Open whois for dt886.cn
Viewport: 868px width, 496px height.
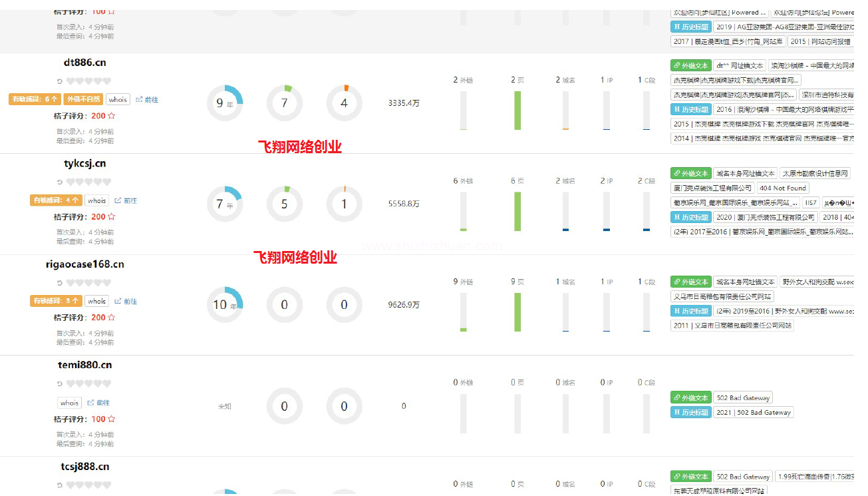coord(118,100)
